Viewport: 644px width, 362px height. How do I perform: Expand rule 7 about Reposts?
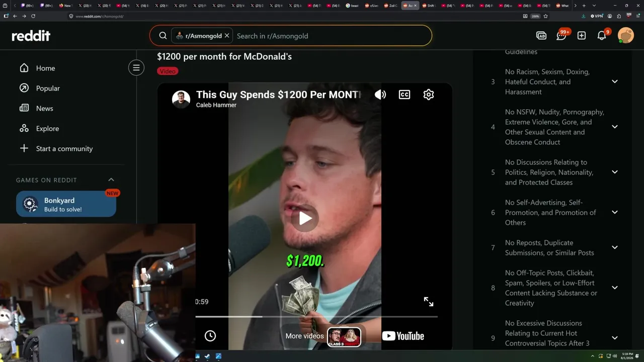tap(614, 247)
